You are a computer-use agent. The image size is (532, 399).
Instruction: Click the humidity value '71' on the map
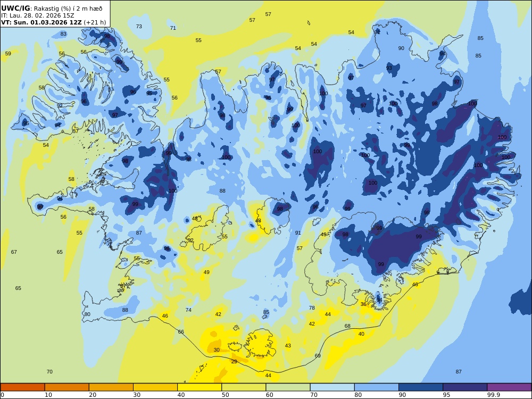tap(173, 28)
